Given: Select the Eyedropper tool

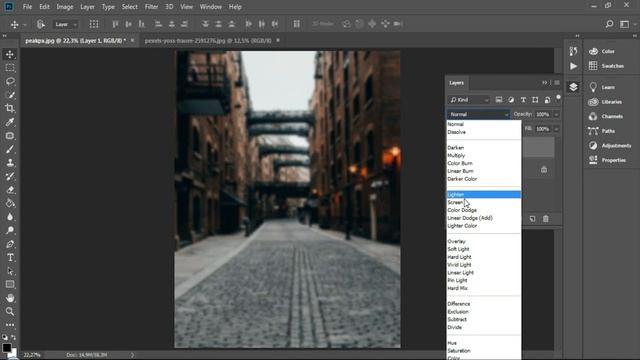Looking at the screenshot, I should tap(10, 122).
